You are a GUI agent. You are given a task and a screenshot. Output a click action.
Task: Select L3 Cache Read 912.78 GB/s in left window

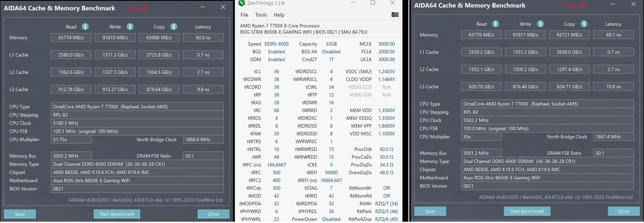pyautogui.click(x=71, y=89)
